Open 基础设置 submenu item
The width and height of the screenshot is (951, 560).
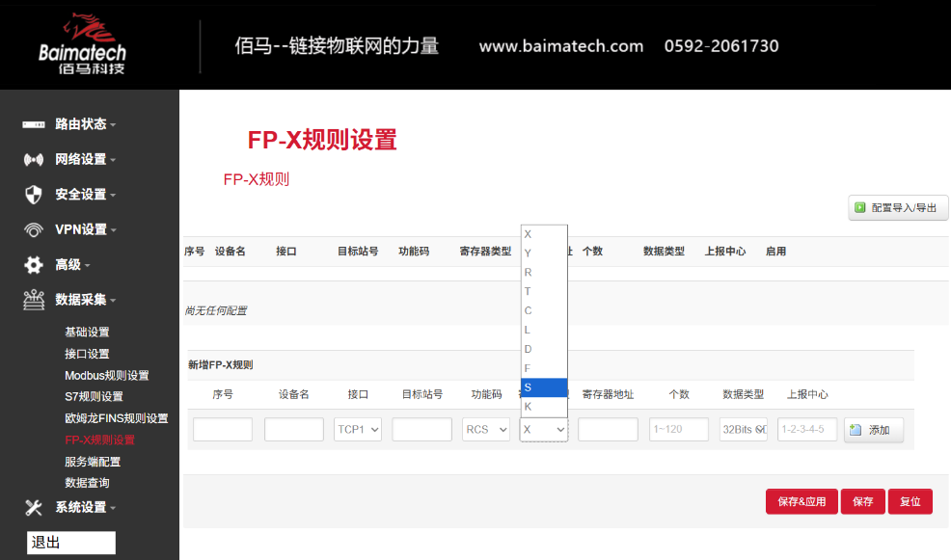tap(87, 333)
